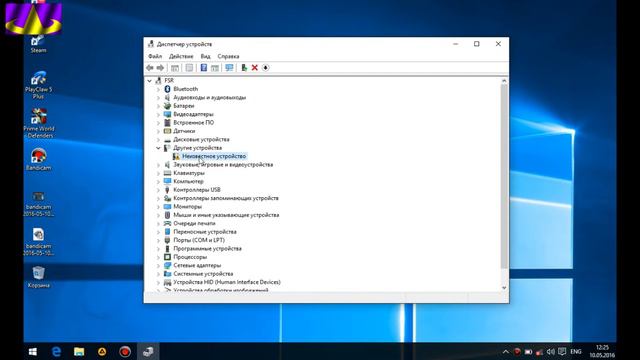Select the Переносные устройства row
Screen dimensions: 640x360
[x=205, y=232]
